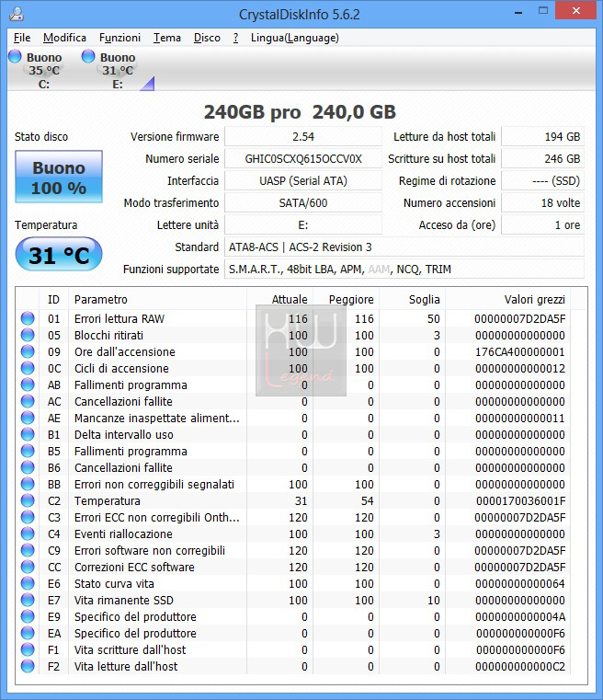Click the 240GB pro 240,0 GB disk title
Image resolution: width=603 pixels, height=700 pixels.
coord(300,112)
